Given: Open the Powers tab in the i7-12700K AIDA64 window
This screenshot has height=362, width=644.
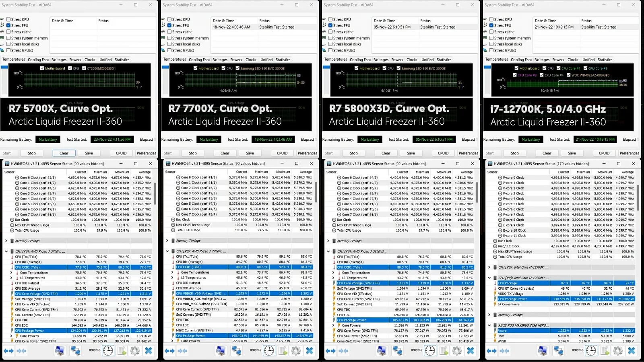Looking at the screenshot, I should point(558,60).
